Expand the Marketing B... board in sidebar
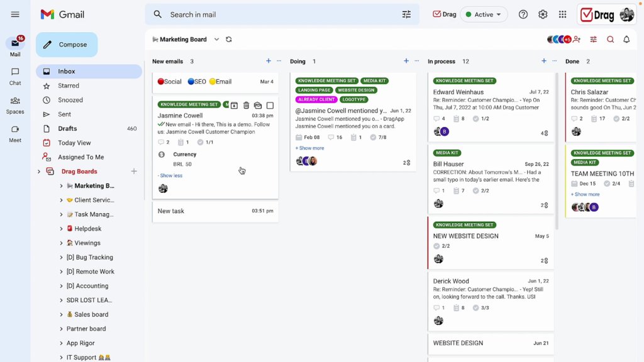 tap(61, 185)
